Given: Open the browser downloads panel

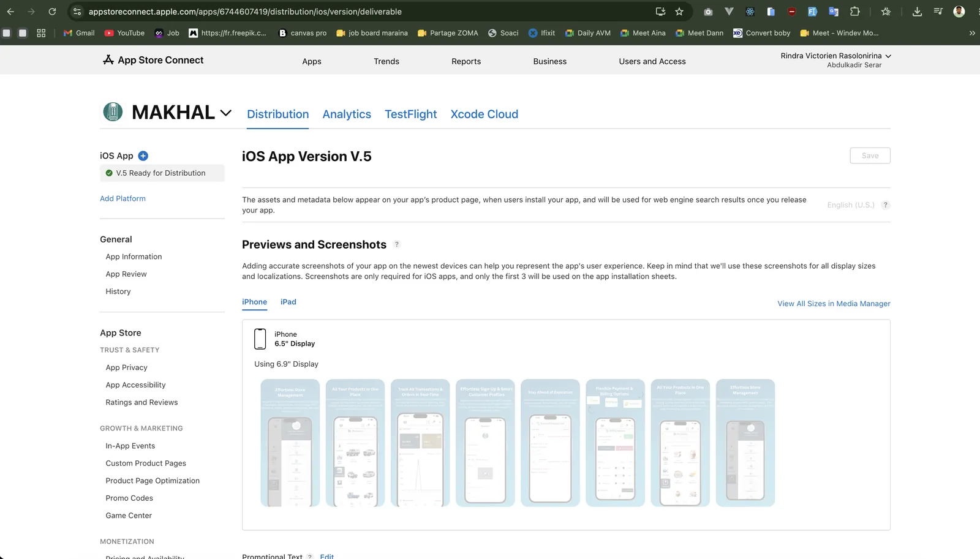Looking at the screenshot, I should point(917,12).
